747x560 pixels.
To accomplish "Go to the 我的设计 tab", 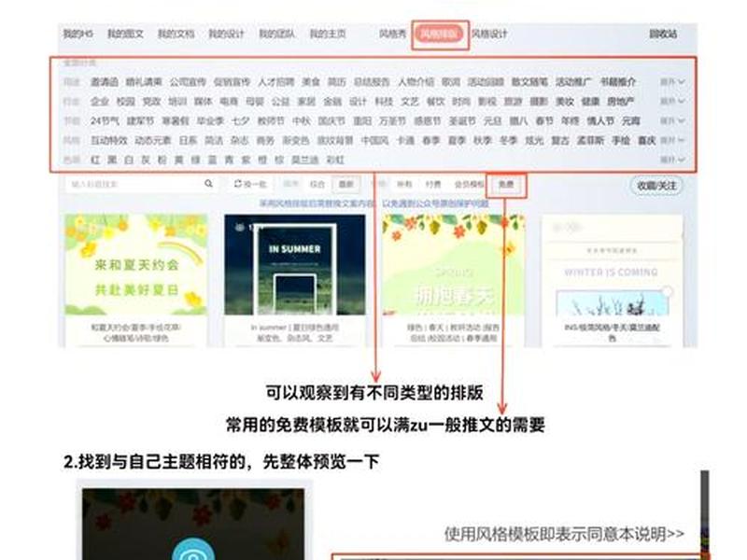I will [226, 34].
